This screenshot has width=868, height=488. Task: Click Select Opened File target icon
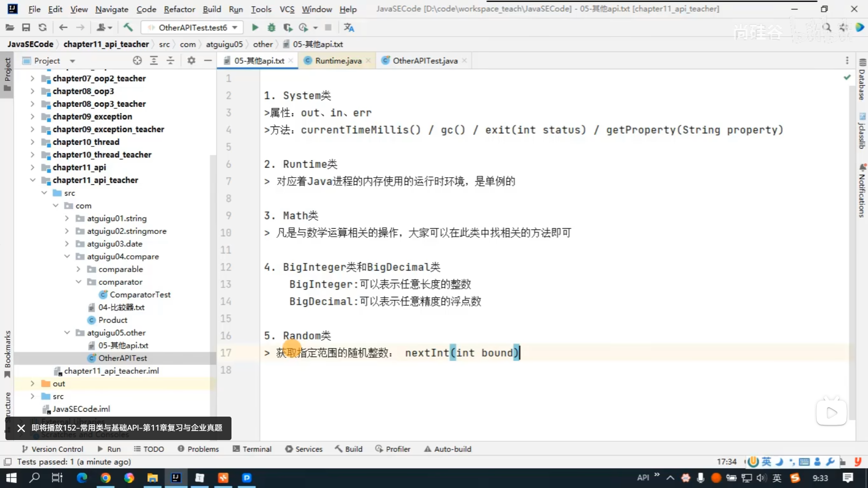click(x=137, y=61)
